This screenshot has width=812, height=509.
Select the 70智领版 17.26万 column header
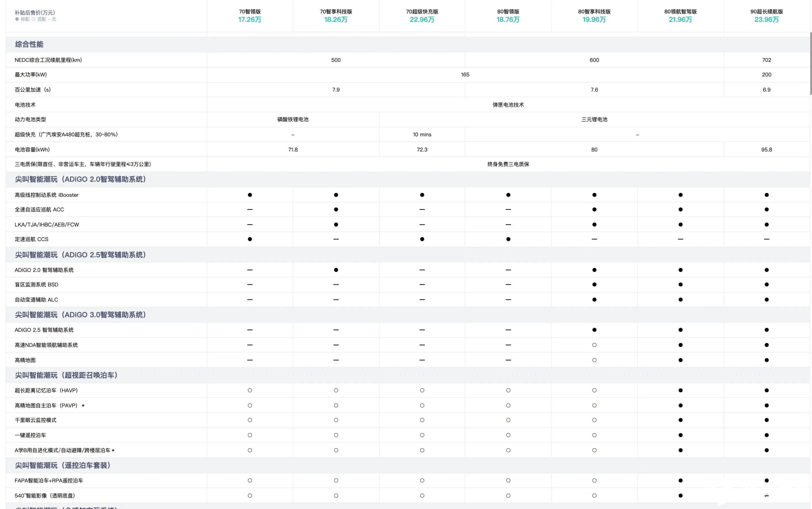(x=250, y=15)
